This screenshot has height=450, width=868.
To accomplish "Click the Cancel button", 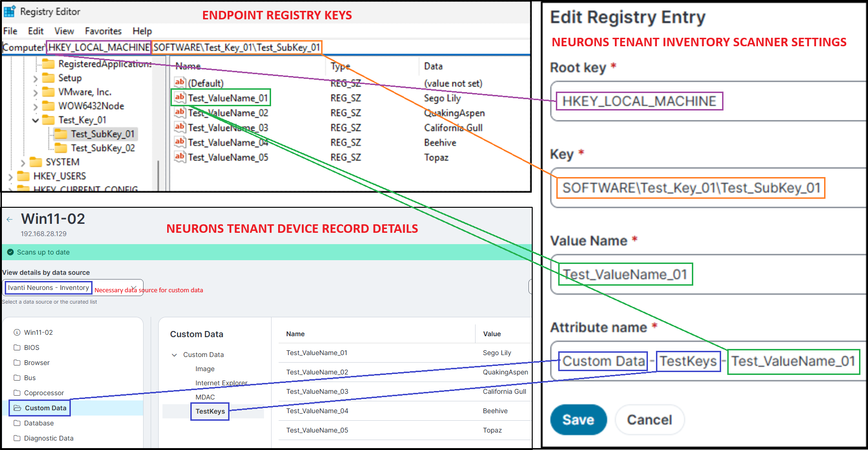I will 649,419.
